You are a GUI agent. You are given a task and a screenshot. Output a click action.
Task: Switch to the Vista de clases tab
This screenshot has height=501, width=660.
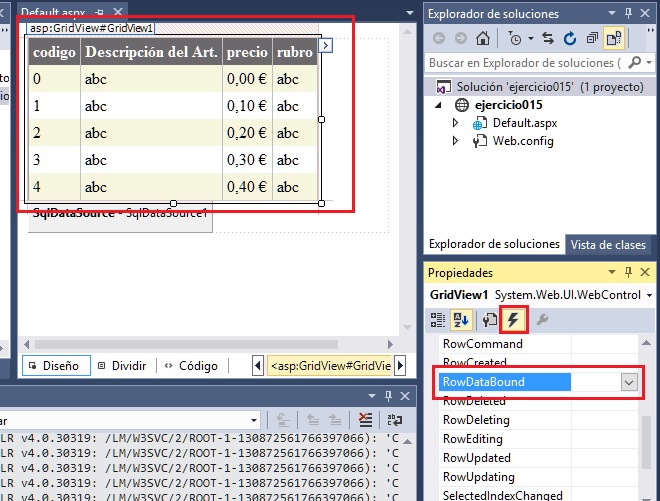click(x=608, y=245)
